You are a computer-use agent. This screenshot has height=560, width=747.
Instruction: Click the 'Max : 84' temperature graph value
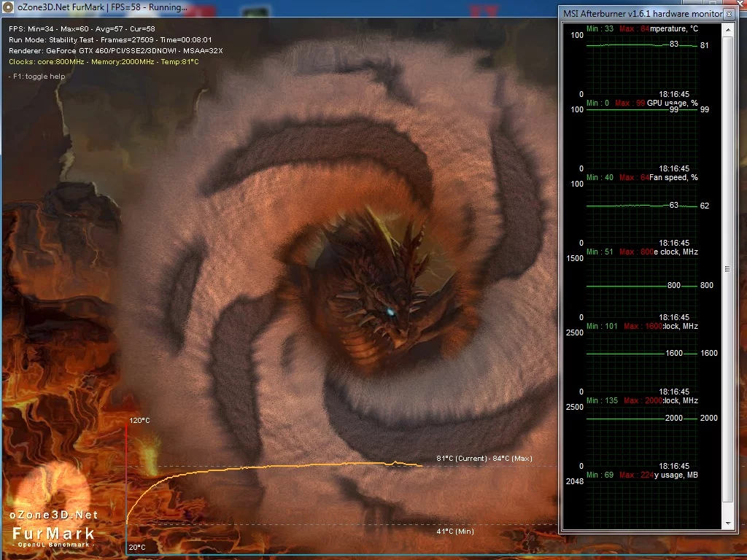635,28
